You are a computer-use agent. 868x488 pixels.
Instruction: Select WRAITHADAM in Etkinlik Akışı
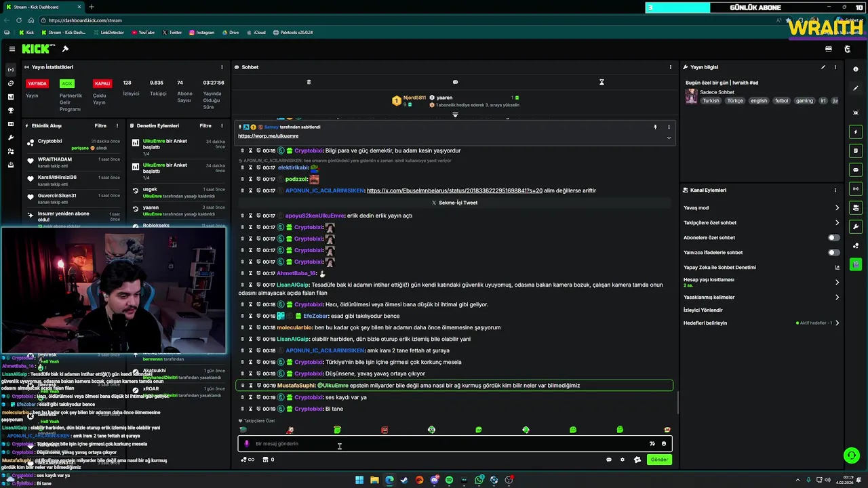pos(55,159)
